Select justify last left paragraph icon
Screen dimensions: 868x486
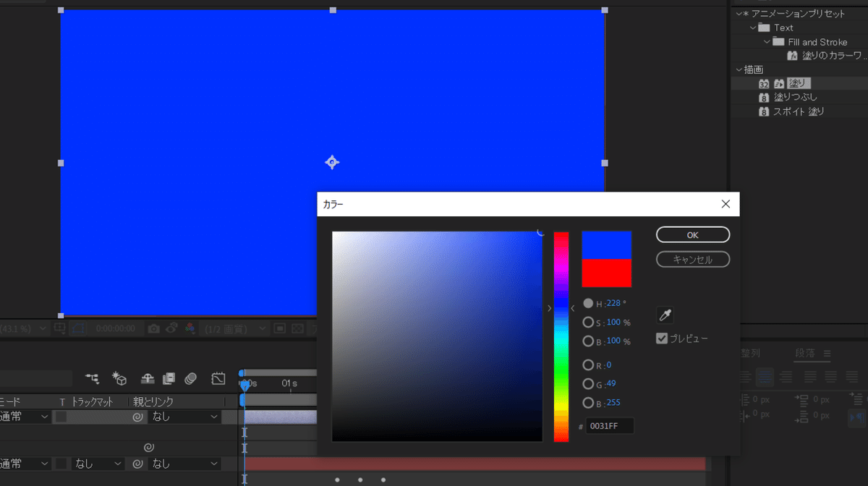pos(811,377)
